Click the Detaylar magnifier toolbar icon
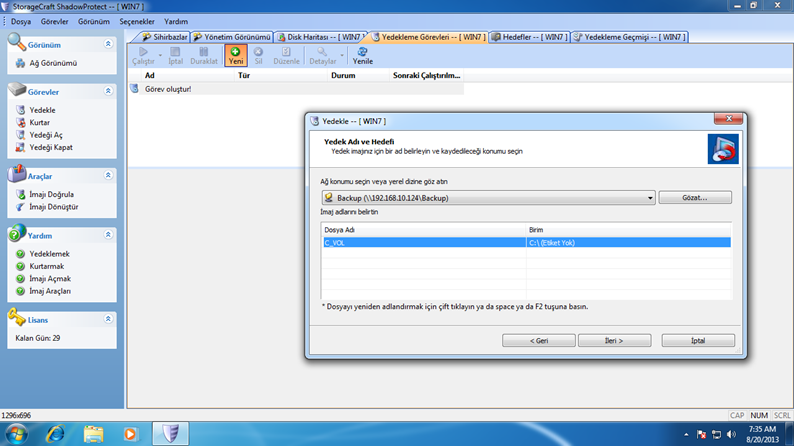794x446 pixels. pos(323,56)
